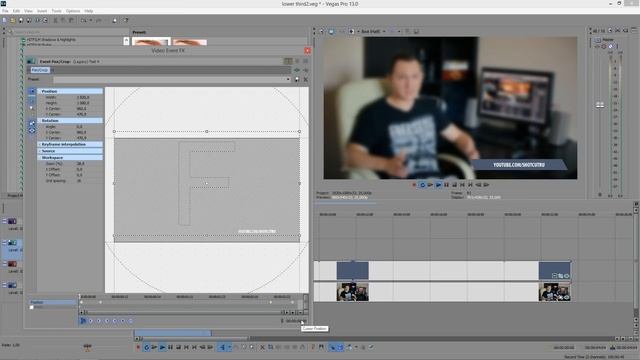This screenshot has width=640, height=360.
Task: Open the Undo history dropdown arrow
Action: (91, 20)
